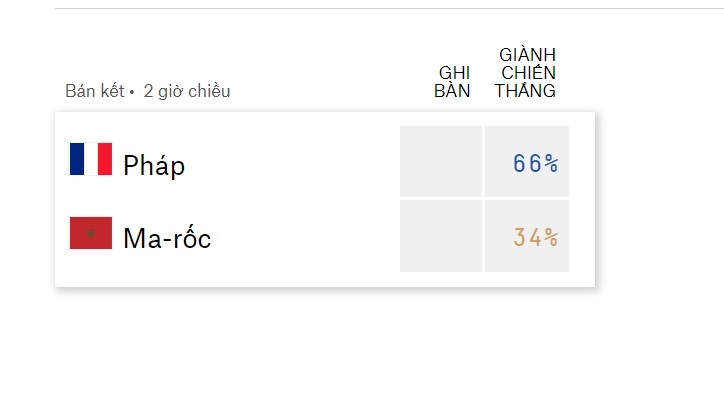Click the red stripe of France's flag

click(105, 159)
